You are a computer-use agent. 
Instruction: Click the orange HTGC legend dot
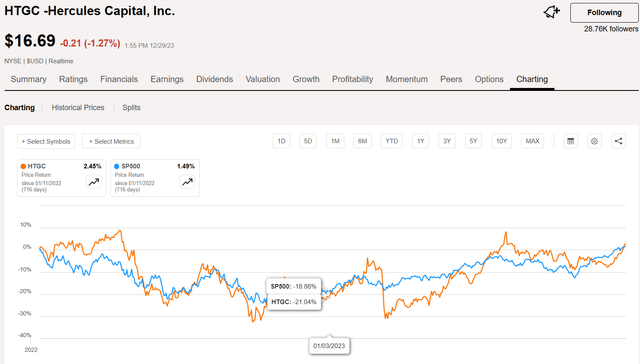[23, 166]
